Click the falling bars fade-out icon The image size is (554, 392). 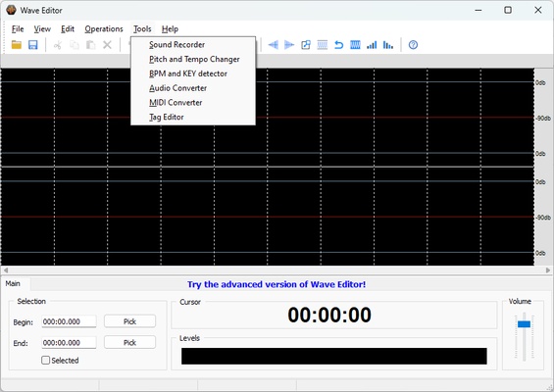pos(388,45)
